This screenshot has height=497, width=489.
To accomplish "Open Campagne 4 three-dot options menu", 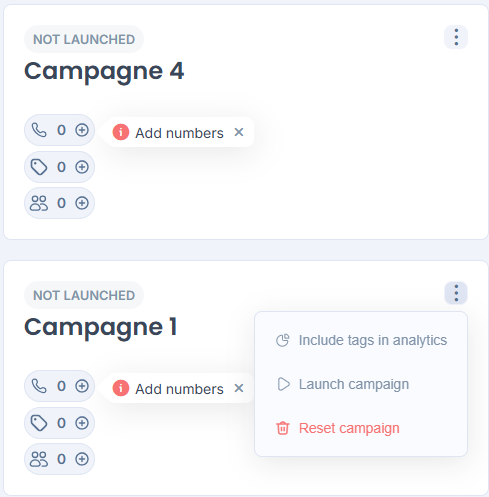I will click(456, 37).
